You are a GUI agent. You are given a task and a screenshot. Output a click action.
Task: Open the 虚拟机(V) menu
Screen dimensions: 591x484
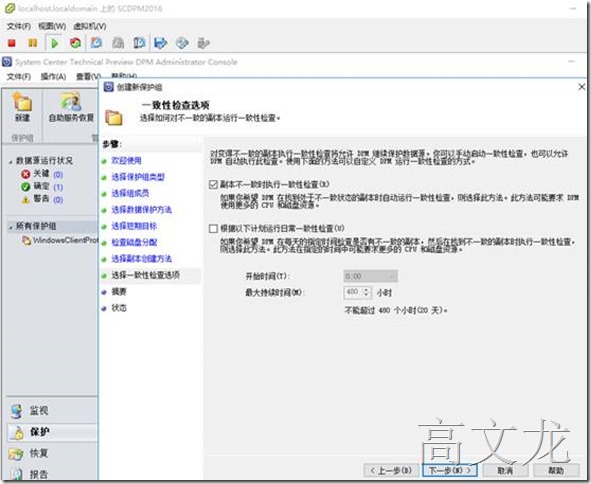[90, 26]
